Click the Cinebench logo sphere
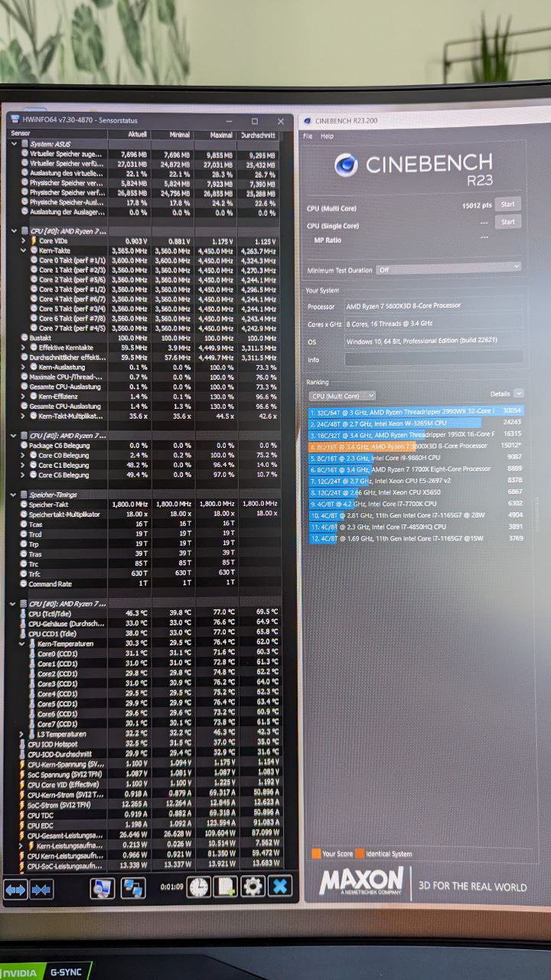The image size is (551, 980). tap(347, 165)
